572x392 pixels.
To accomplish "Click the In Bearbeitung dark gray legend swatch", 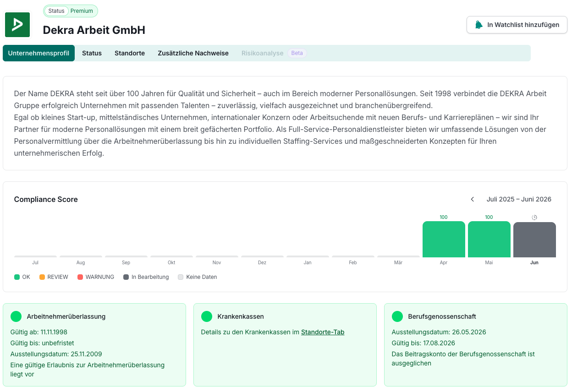I will click(126, 277).
